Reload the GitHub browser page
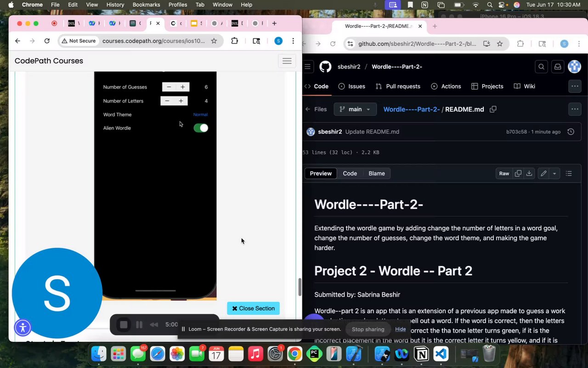Screen dimensions: 588x368 coord(334,44)
